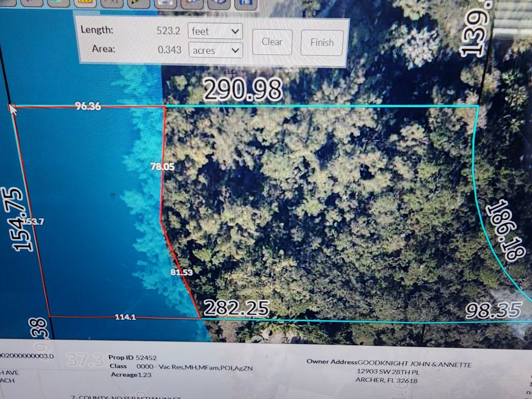Click the 114.1 bottom segment label

coord(125,317)
